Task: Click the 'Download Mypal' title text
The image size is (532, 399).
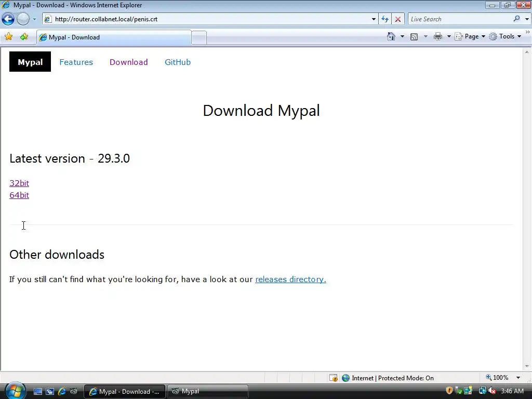Action: (261, 111)
